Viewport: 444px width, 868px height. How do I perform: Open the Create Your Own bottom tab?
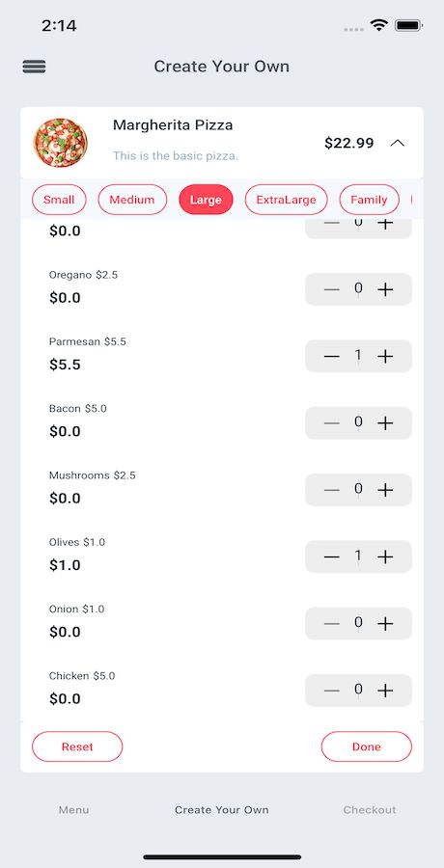pyautogui.click(x=222, y=810)
